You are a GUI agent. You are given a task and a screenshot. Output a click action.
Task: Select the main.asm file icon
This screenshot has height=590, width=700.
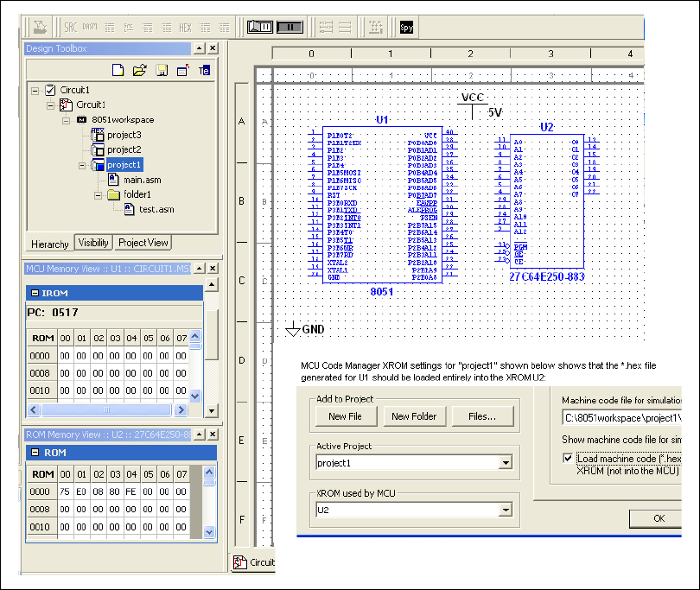click(113, 180)
